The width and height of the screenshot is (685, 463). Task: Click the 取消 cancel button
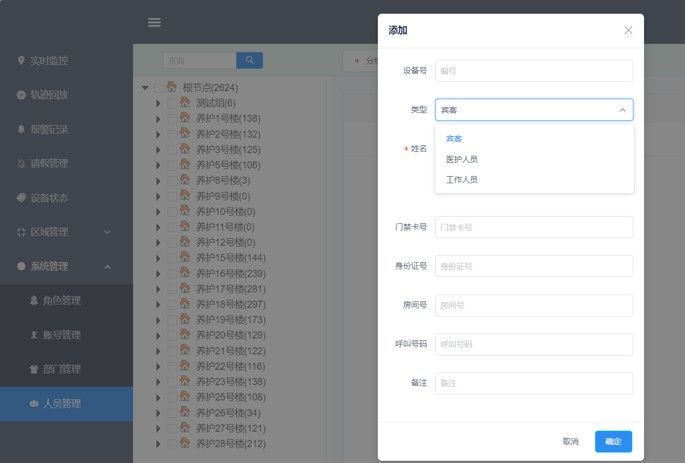570,441
